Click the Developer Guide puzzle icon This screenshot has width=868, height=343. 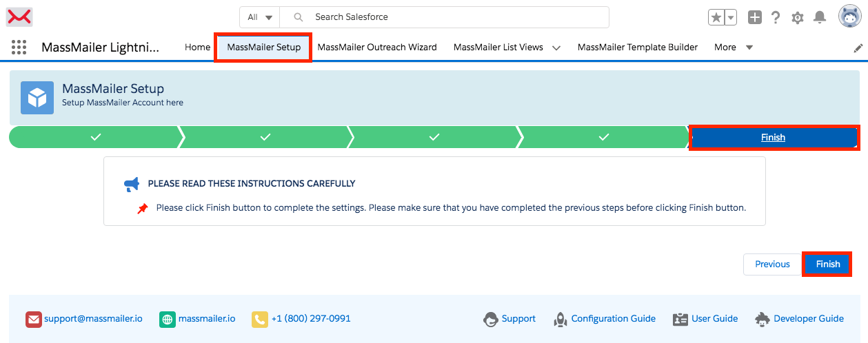click(x=762, y=319)
